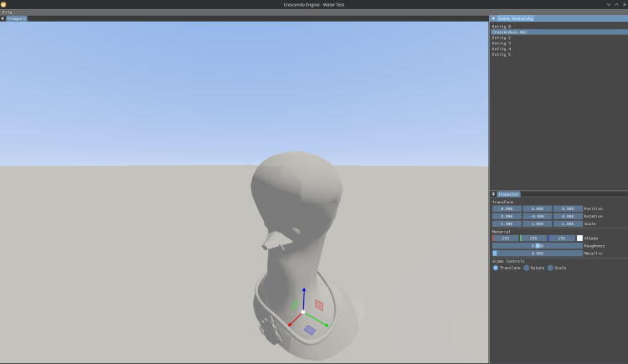Screen dimensions: 628x364
Task: Click the Albedo blue channel field
Action: (x=562, y=238)
